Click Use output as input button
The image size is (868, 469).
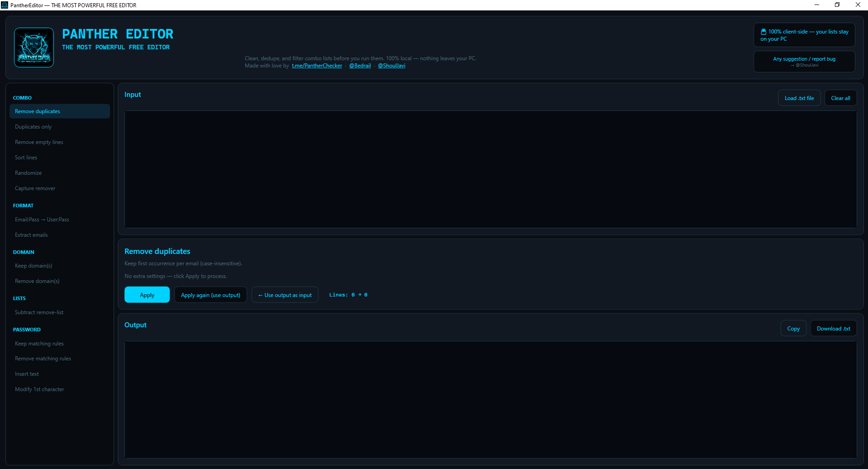tap(285, 295)
